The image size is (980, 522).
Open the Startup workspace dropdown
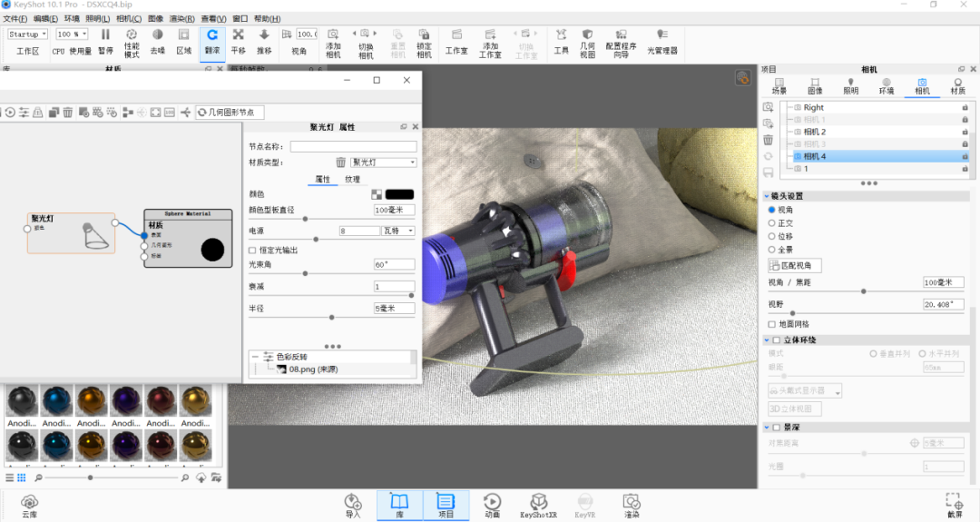click(x=27, y=34)
